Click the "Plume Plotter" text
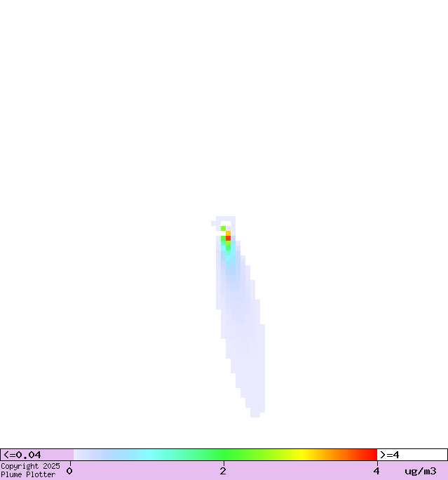Image resolution: width=448 pixels, height=480 pixels. 28,474
